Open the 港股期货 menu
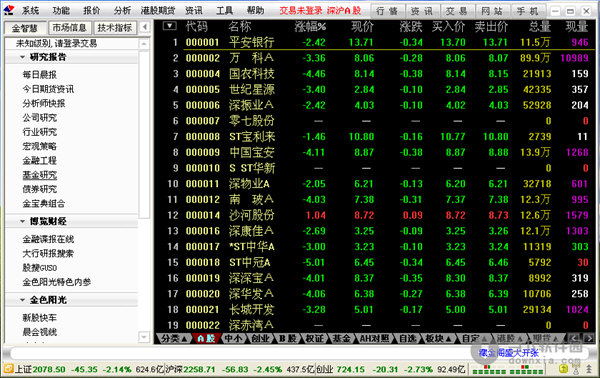 pos(158,11)
